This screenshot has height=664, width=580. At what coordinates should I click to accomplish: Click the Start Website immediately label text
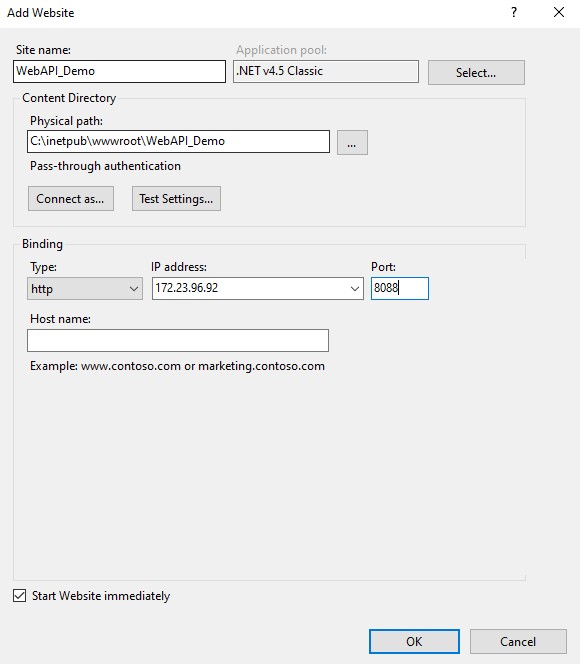coord(101,596)
